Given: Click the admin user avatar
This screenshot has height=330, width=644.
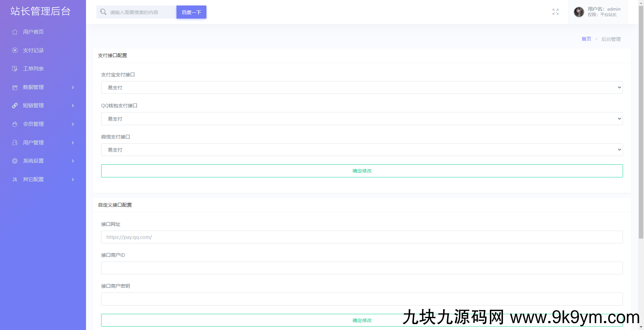Looking at the screenshot, I should click(579, 12).
